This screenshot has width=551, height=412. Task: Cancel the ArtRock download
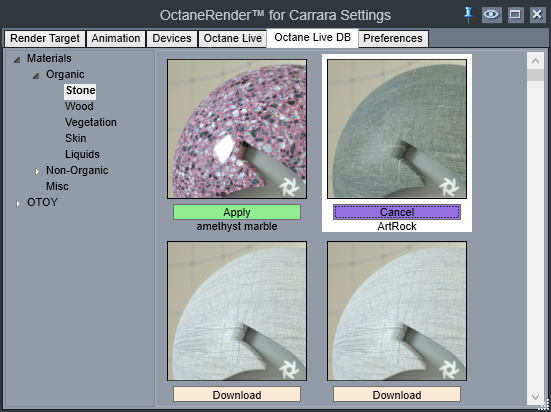[397, 212]
